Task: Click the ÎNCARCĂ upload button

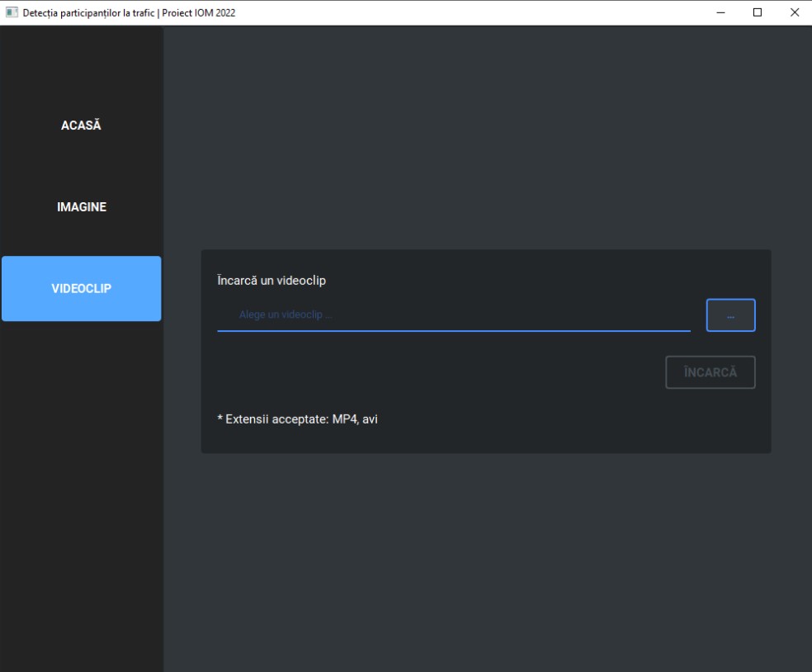Action: pyautogui.click(x=710, y=372)
